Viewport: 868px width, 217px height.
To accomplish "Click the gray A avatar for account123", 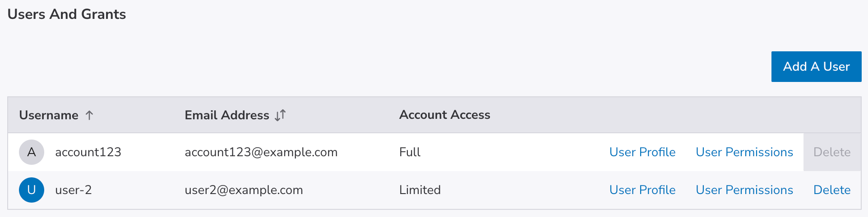I will tap(32, 152).
